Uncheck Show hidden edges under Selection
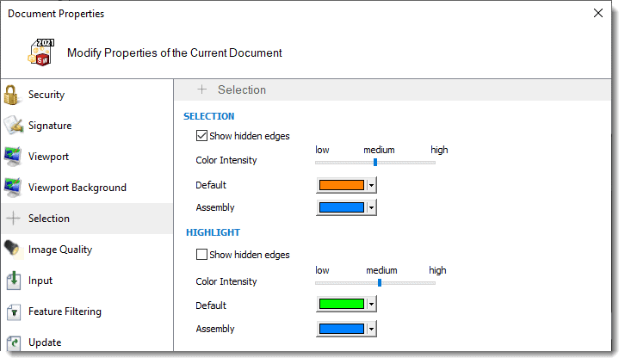 [202, 136]
